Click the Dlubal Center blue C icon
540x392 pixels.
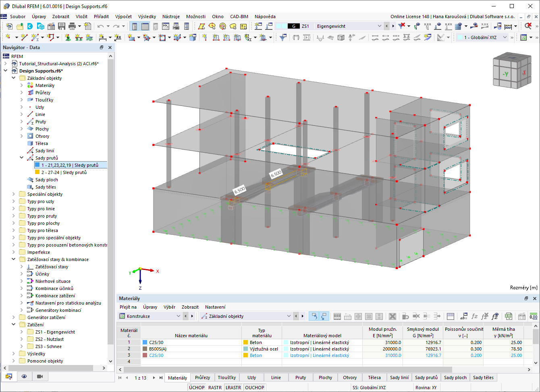30,26
